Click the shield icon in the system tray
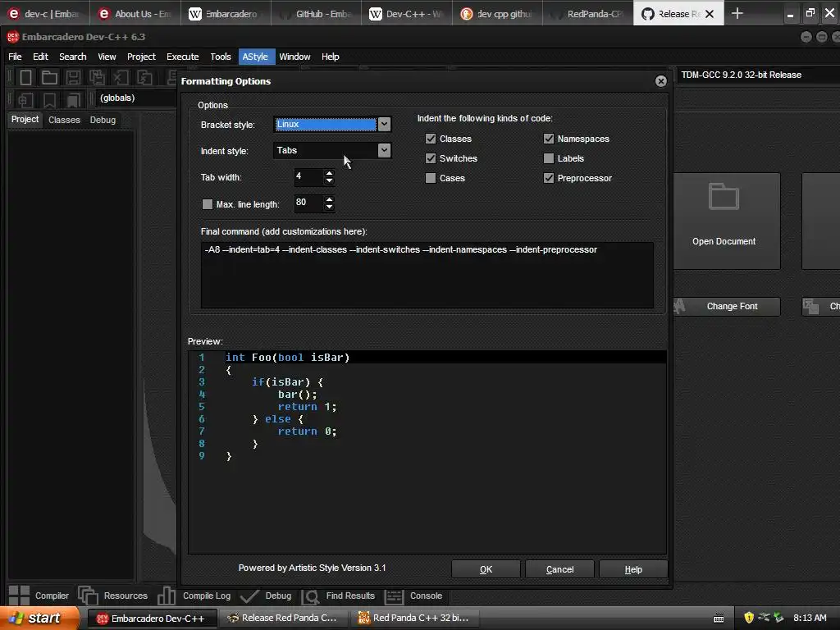 point(749,618)
